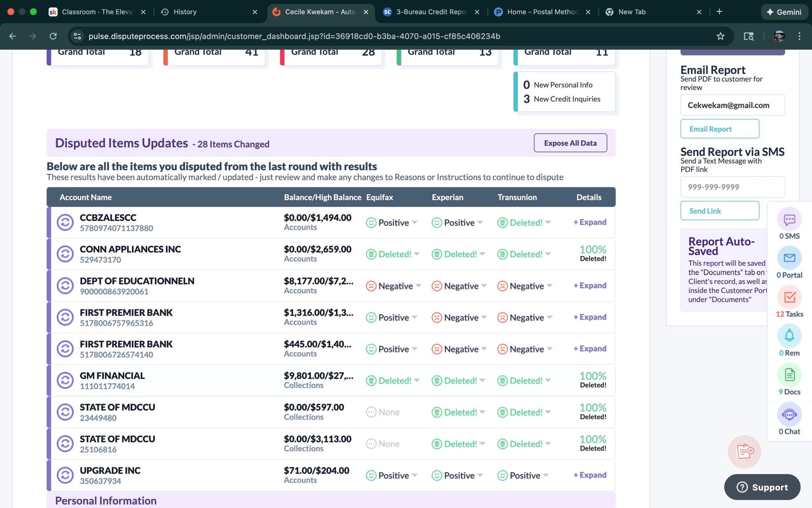Viewport: 812px width, 508px height.
Task: Switch to 3-Bureau Credit Report tab
Action: click(x=430, y=12)
